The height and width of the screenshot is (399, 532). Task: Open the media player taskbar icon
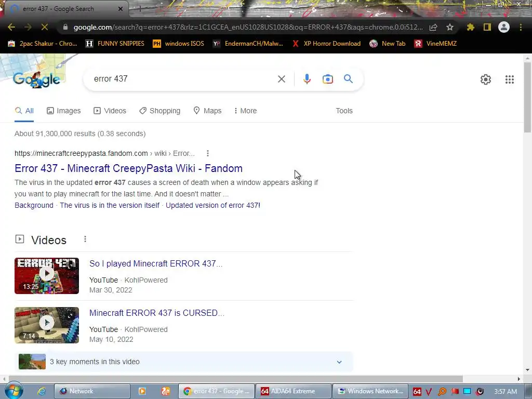tap(142, 391)
